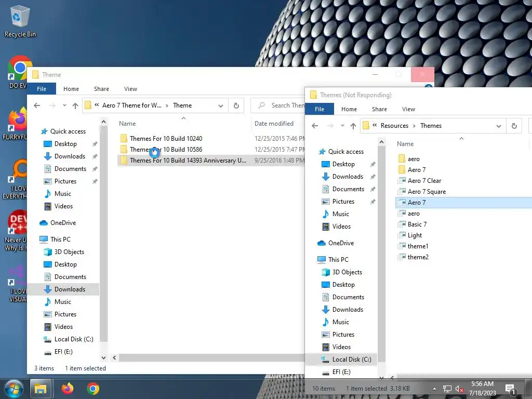Click Back arrow in Theme window
This screenshot has width=532, height=399.
37,105
